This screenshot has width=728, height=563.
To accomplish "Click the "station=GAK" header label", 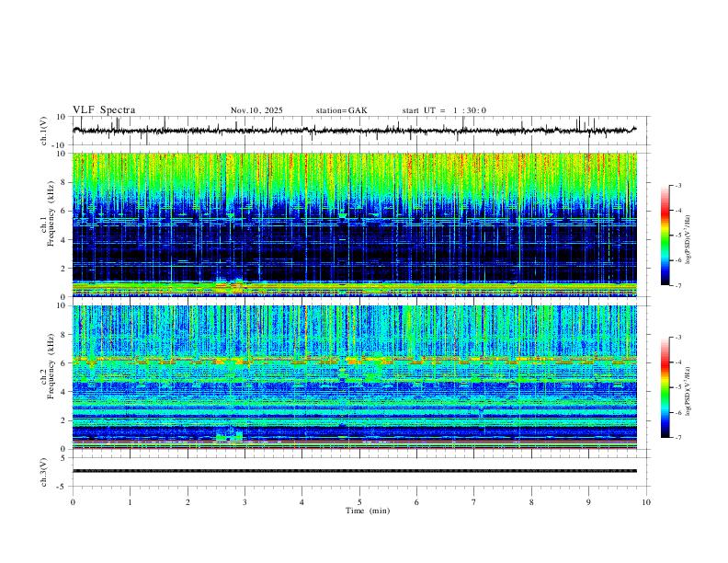I will click(x=342, y=110).
